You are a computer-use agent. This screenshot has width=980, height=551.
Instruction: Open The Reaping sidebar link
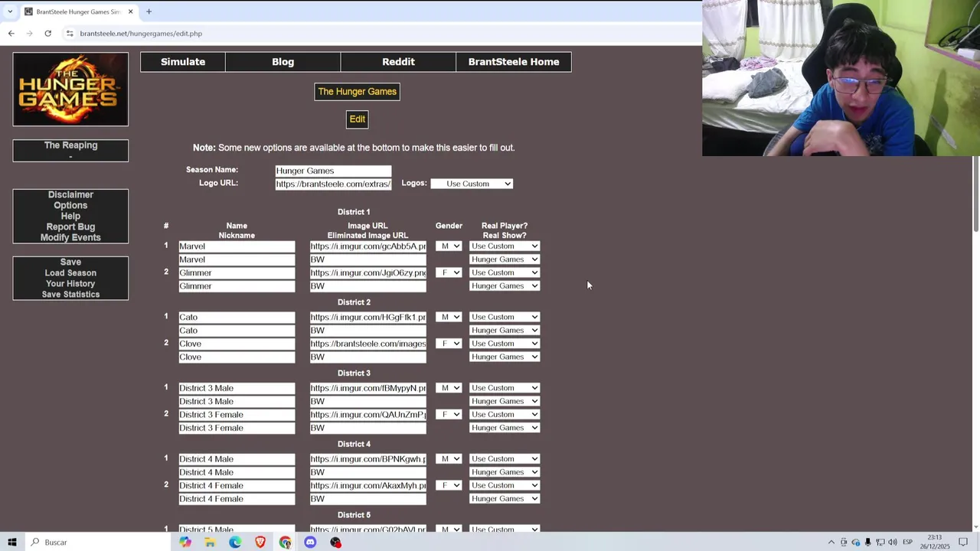[70, 145]
